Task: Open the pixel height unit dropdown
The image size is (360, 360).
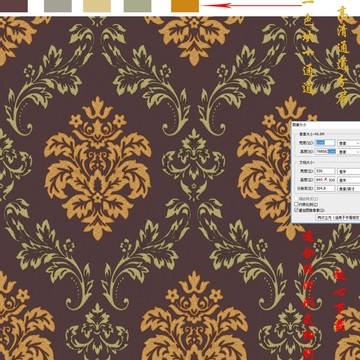Action: (349, 152)
